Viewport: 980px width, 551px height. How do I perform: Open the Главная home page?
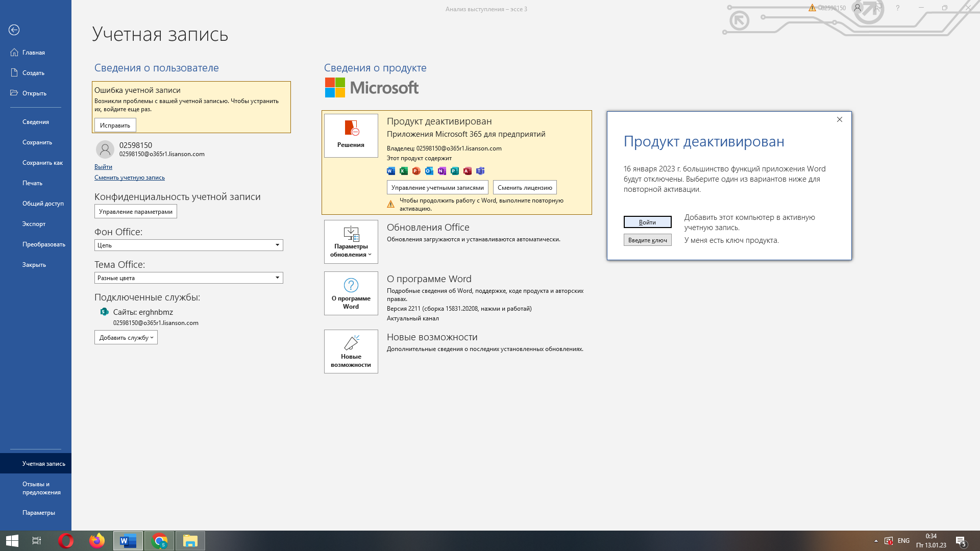coord(36,53)
